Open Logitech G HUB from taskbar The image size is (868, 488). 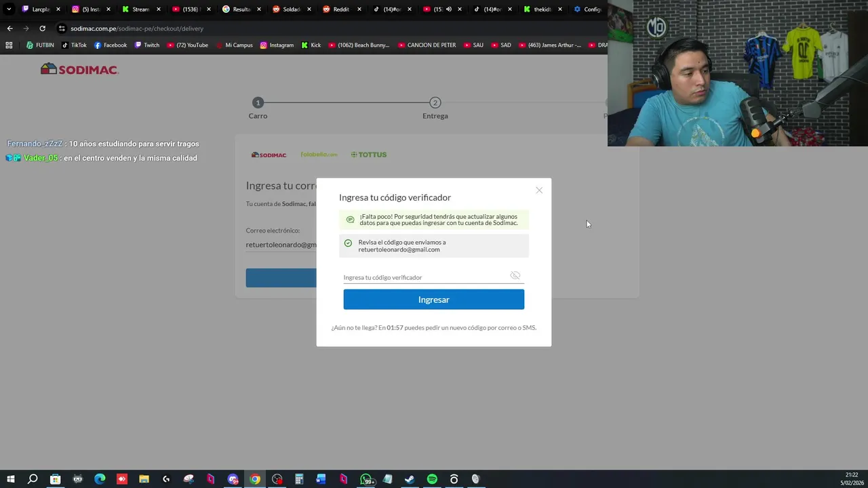(x=166, y=479)
